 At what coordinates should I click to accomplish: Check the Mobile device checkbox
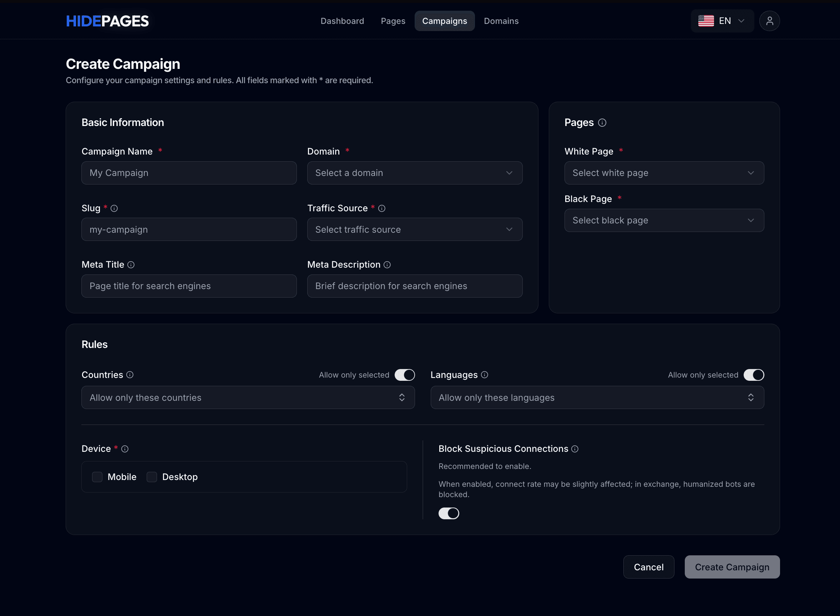97,477
